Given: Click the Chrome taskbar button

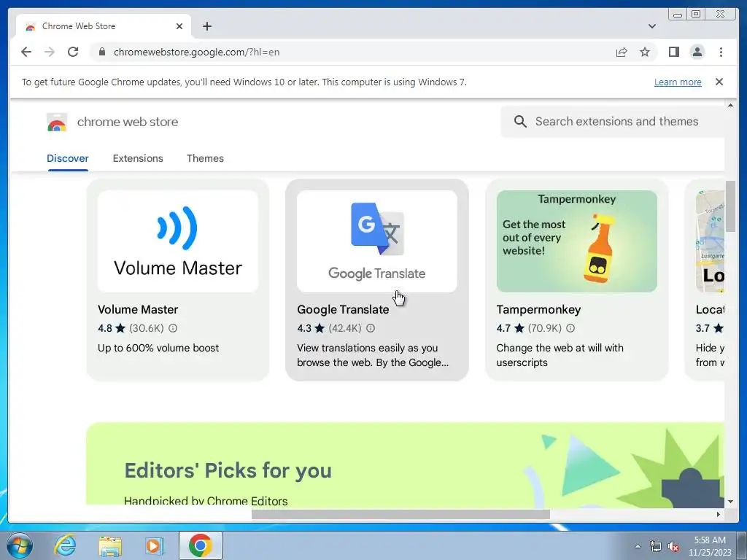Looking at the screenshot, I should coord(200,545).
